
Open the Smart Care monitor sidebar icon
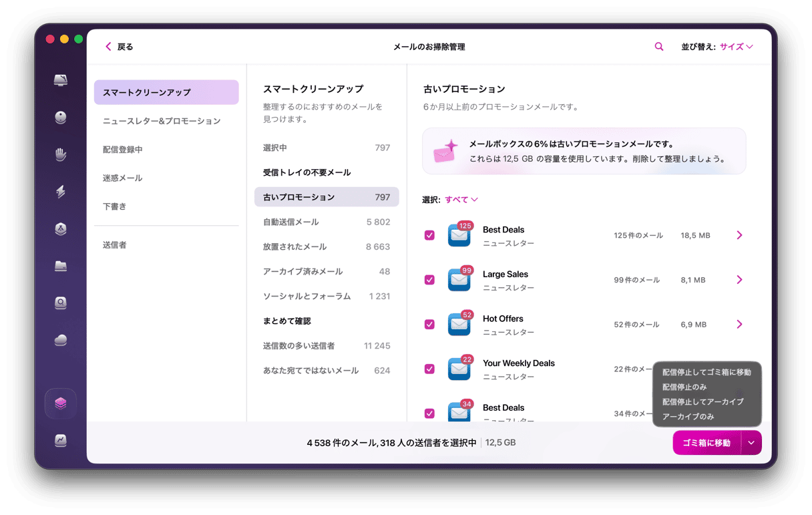pos(61,80)
